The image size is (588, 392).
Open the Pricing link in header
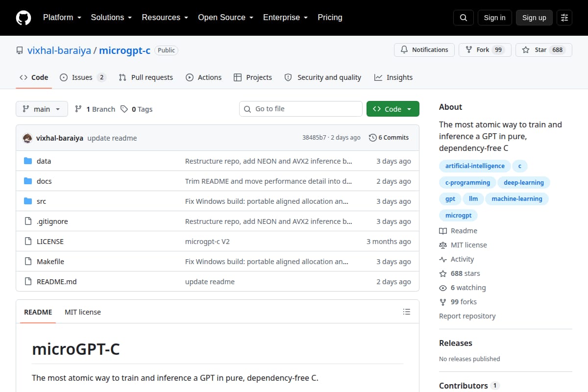tap(330, 18)
